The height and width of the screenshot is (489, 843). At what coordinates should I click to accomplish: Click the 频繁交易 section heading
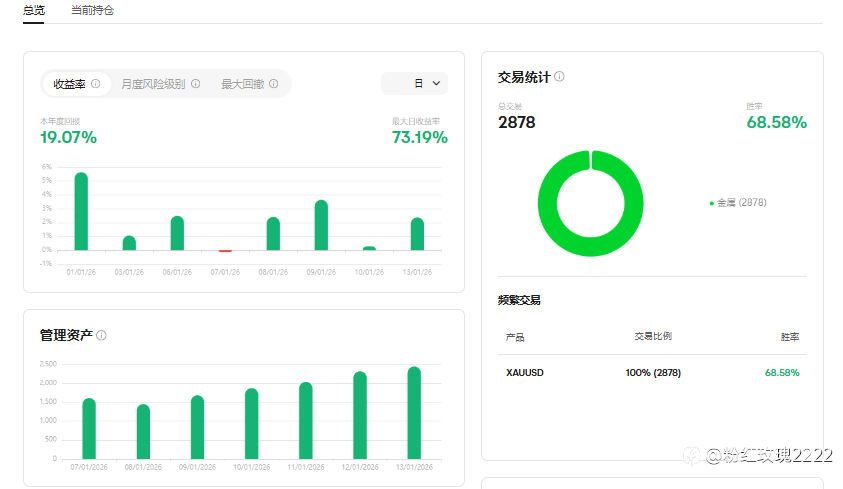coord(519,300)
